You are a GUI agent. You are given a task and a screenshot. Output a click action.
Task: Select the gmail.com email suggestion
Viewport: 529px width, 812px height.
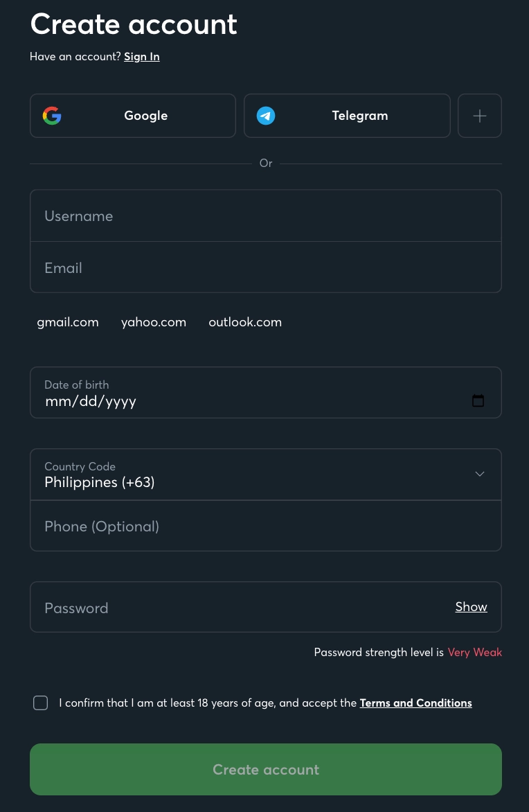pyautogui.click(x=68, y=322)
